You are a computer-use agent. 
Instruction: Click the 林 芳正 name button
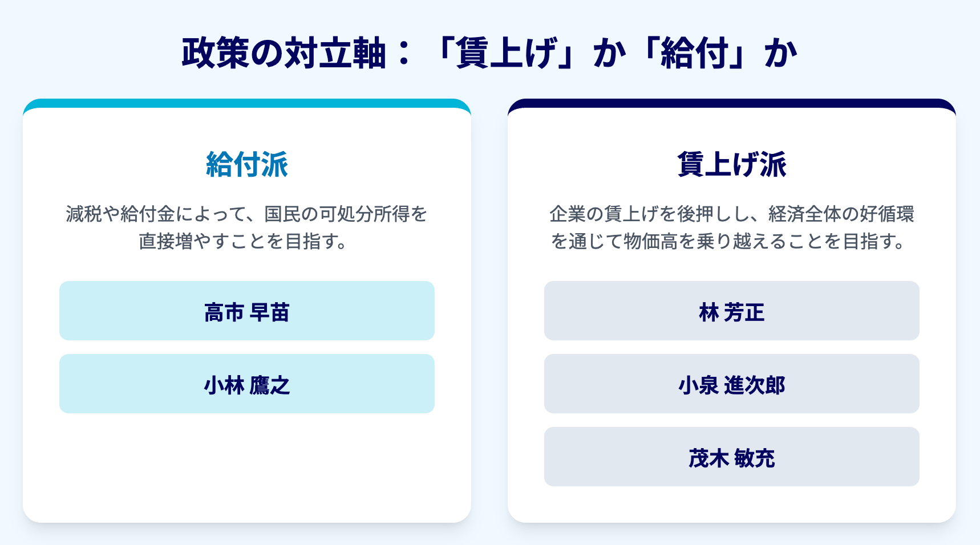(x=731, y=311)
